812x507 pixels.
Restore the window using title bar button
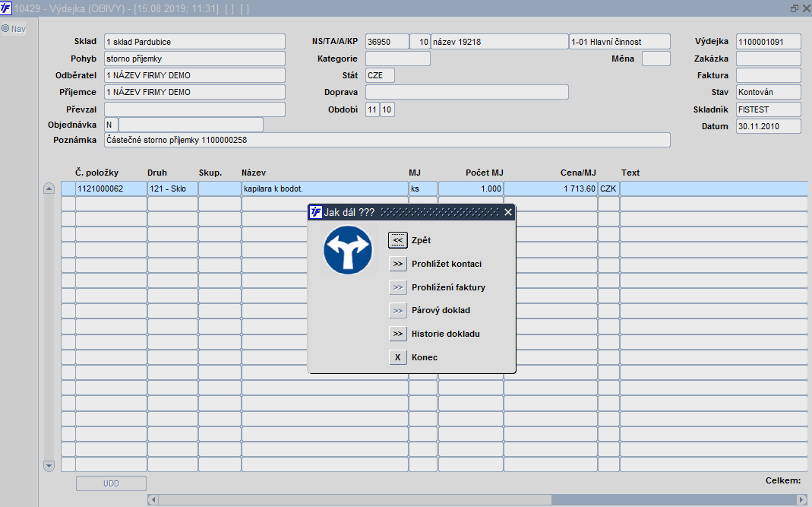[794, 8]
